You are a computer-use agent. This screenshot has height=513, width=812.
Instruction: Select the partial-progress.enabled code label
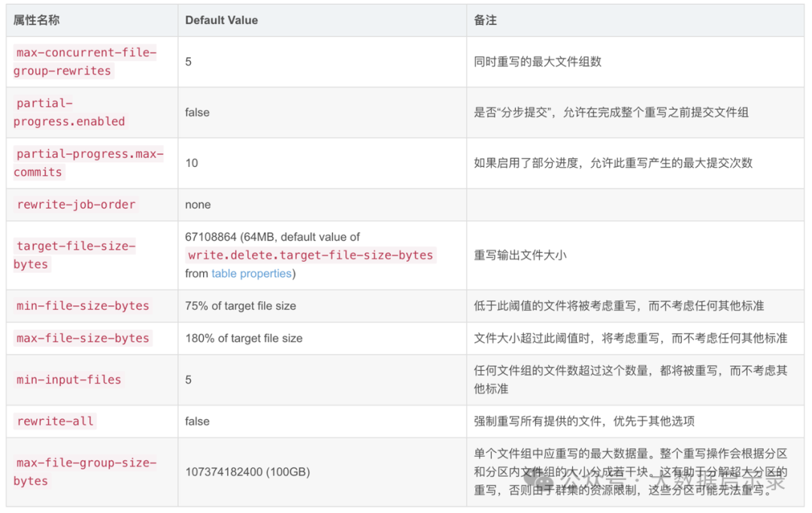point(69,112)
